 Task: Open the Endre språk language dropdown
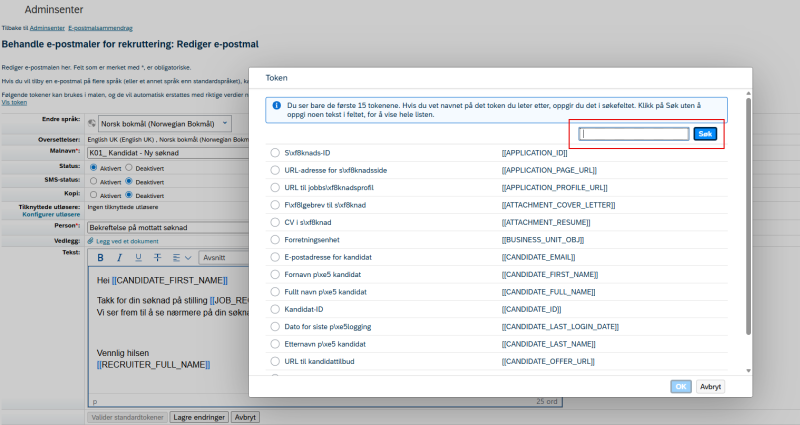tap(164, 123)
